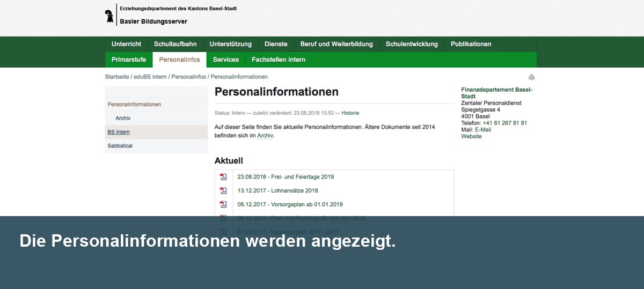Viewport: 644px width, 289px height.
Task: Open the Schullaufbahn menu item
Action: tap(175, 44)
